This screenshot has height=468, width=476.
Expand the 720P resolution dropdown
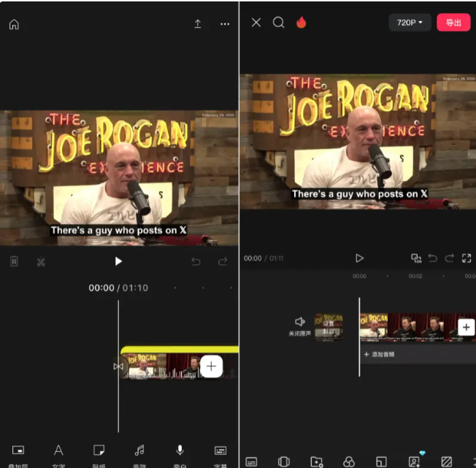410,23
